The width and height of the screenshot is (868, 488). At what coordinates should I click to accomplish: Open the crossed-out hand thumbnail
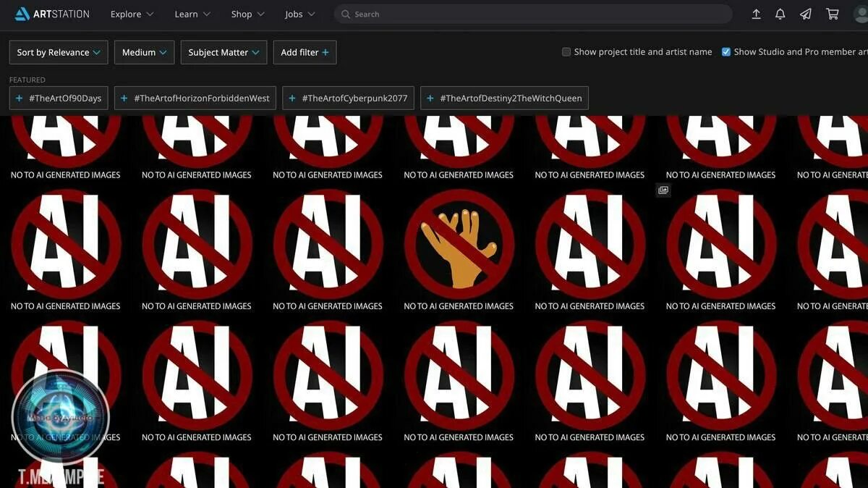click(x=459, y=244)
